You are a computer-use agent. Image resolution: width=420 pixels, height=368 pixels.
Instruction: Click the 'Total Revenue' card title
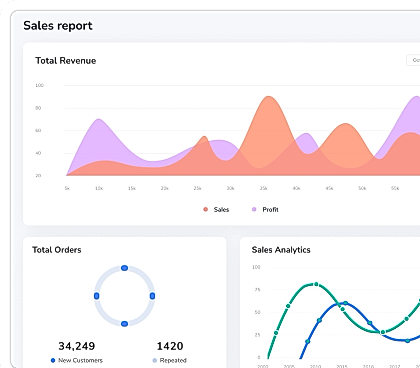66,61
